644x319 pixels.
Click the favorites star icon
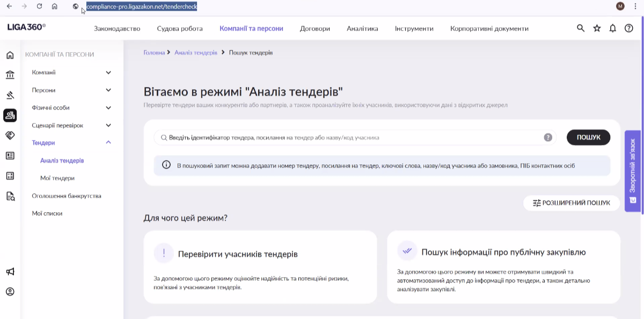point(597,28)
